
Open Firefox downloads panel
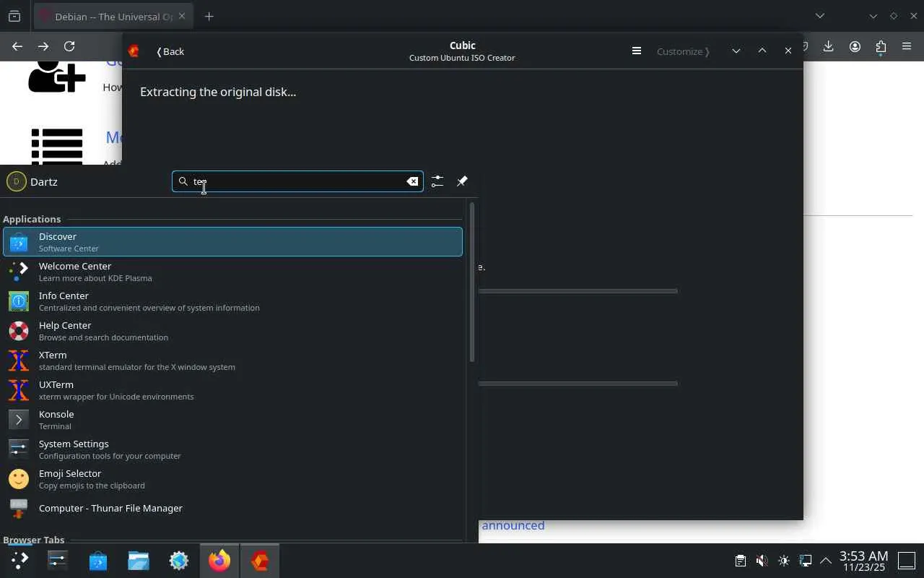click(829, 46)
